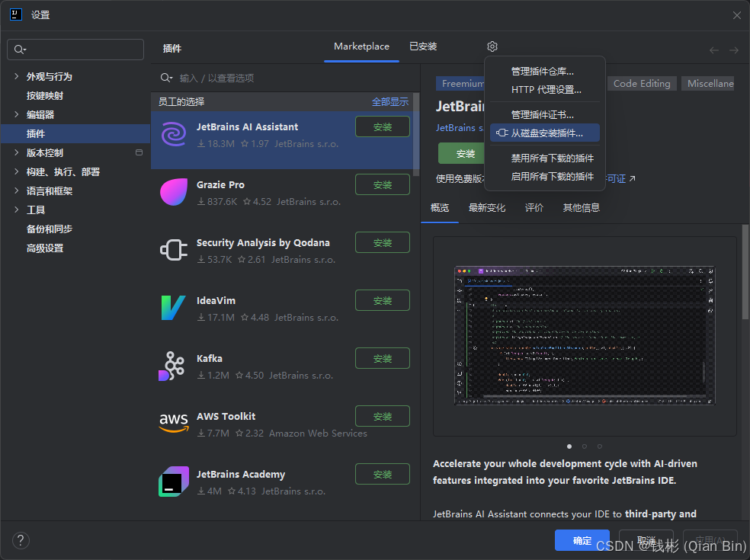This screenshot has height=560, width=750.
Task: Select the first screenshot carousel dot
Action: [569, 446]
